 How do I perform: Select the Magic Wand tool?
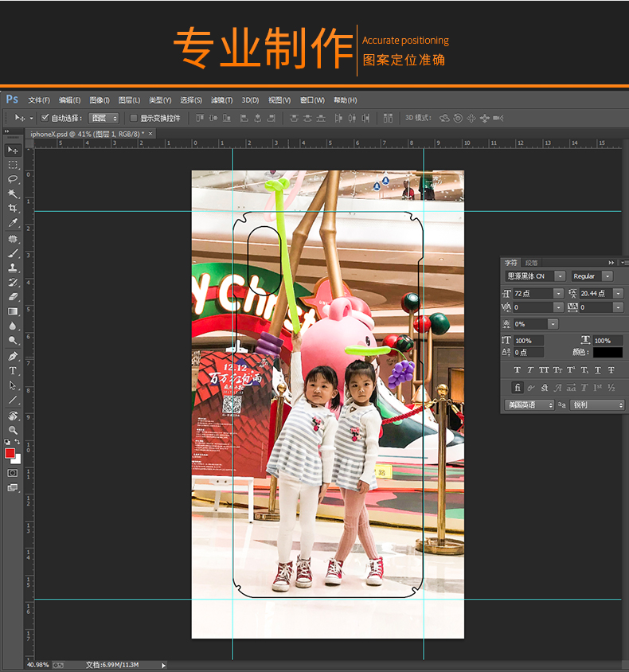tap(13, 193)
